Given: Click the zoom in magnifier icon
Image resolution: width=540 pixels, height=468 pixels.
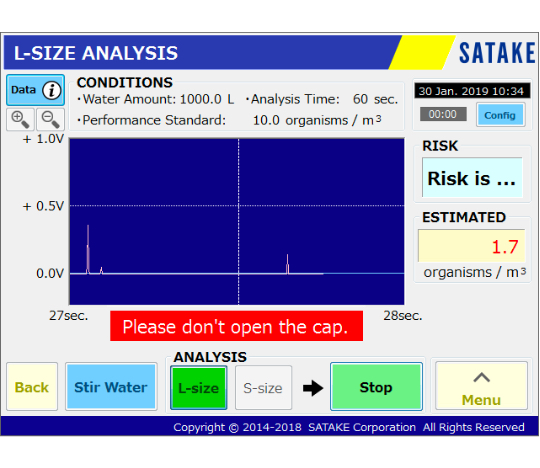Looking at the screenshot, I should click(x=20, y=119).
